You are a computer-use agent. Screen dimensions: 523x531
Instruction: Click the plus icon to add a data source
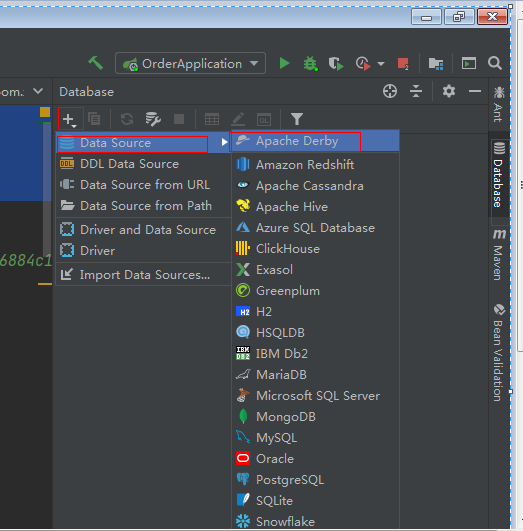(x=70, y=119)
